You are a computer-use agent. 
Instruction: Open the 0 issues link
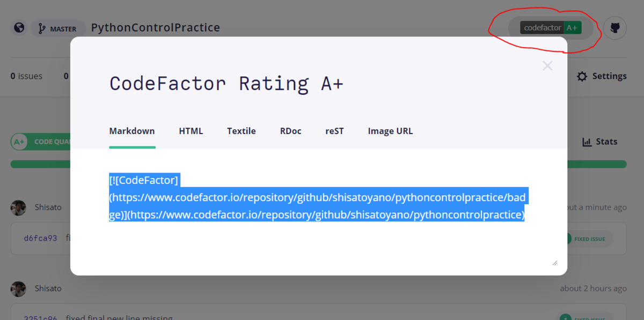[26, 76]
